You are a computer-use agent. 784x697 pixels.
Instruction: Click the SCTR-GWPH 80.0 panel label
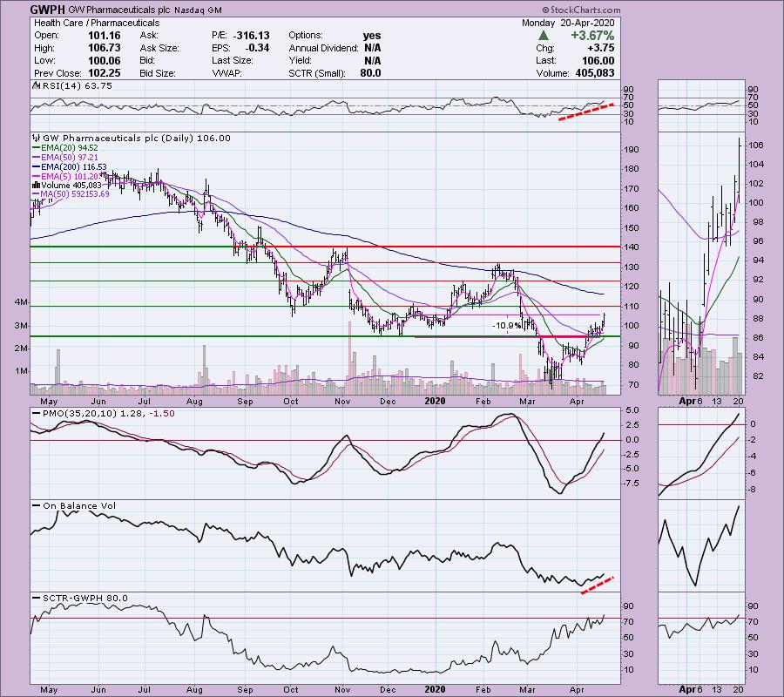tap(85, 598)
